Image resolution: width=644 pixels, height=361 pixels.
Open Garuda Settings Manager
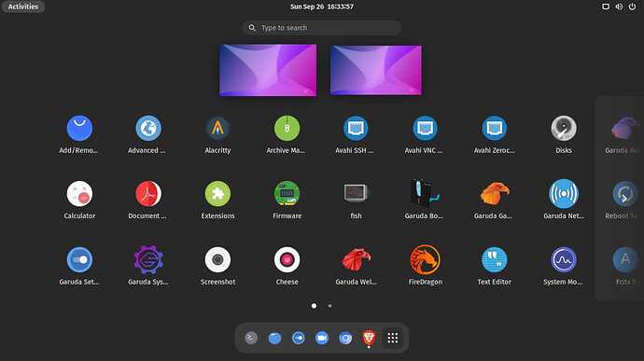coord(79,259)
